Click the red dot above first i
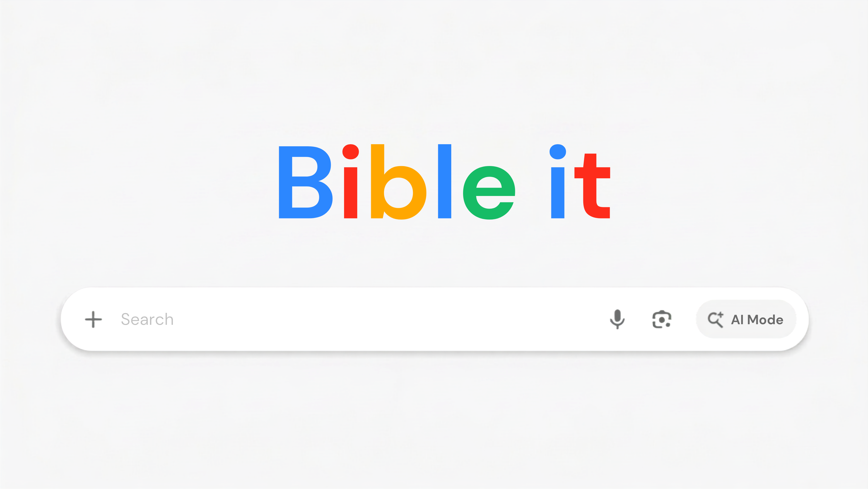Viewport: 868px width, 489px height. (x=351, y=152)
